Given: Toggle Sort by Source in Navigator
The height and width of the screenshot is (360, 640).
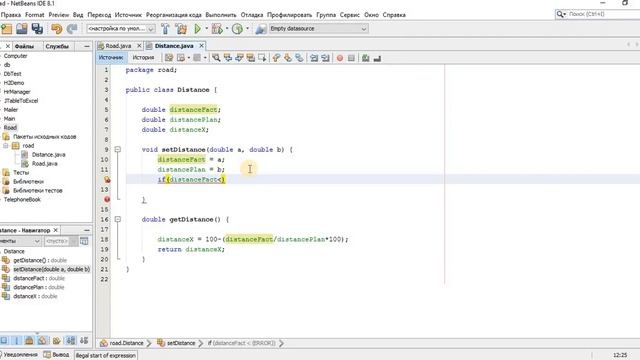Looking at the screenshot, I should coord(84,340).
